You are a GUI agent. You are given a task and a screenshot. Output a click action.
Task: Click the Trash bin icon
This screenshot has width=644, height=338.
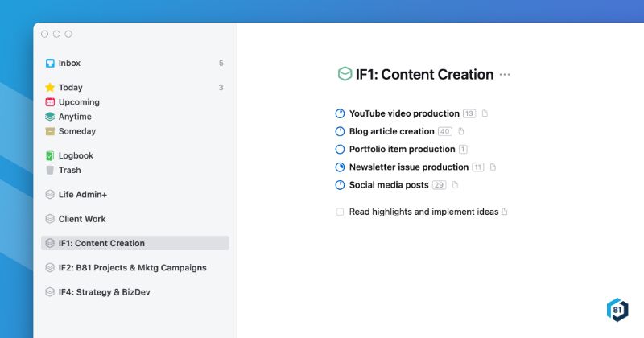click(x=50, y=171)
